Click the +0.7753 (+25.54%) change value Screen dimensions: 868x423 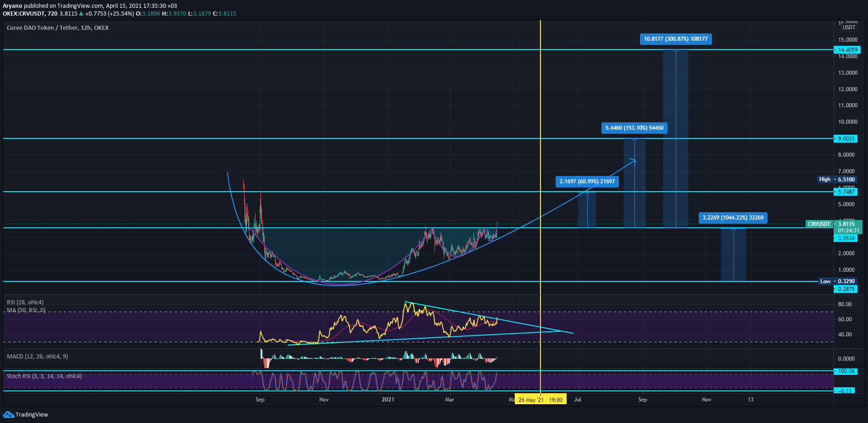(x=110, y=14)
